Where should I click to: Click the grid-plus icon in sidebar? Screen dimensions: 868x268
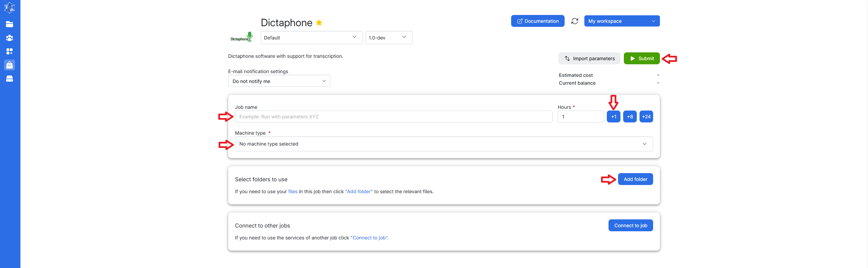10,51
